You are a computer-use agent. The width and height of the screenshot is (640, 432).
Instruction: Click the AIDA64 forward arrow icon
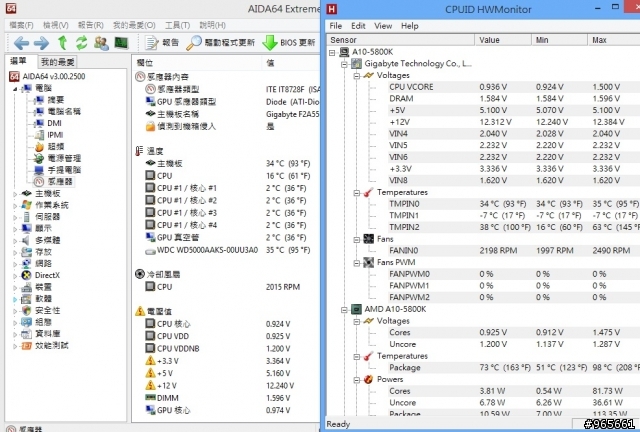(x=41, y=43)
